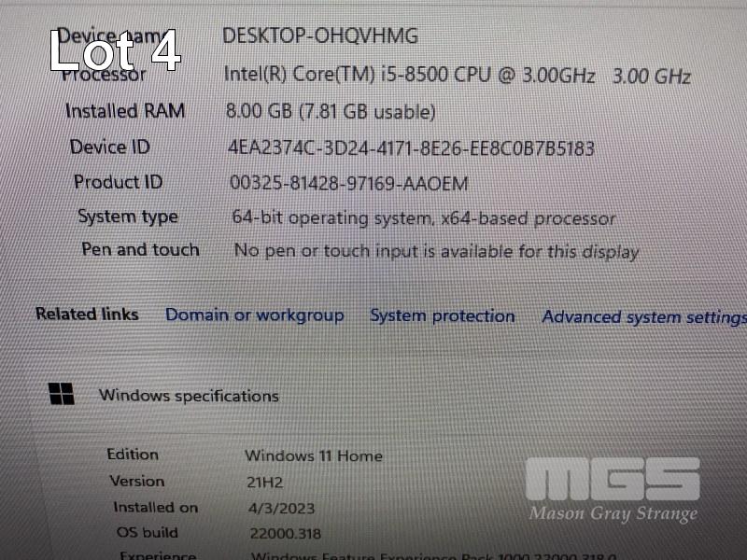Screen dimensions: 747x560
Task: Open the Domain or workgroup link
Action: (x=254, y=315)
